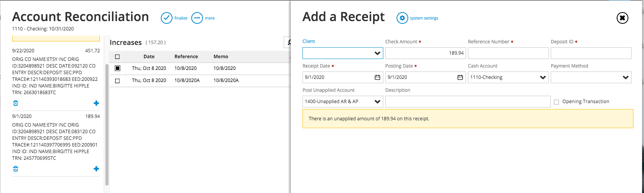Screen dimensions: 644x193
Task: Click the unapplied amount warning message
Action: click(x=468, y=118)
